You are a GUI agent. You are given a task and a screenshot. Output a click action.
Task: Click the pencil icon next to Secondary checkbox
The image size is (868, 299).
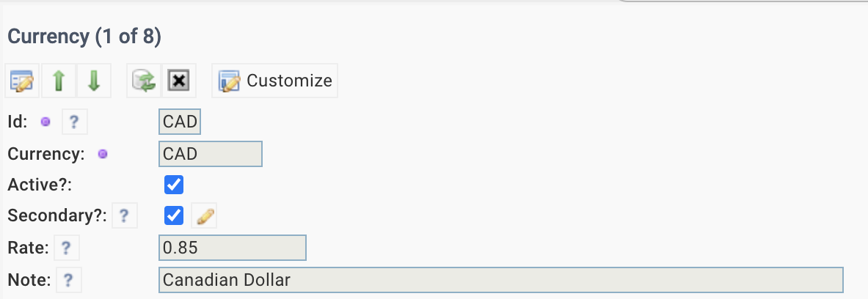tap(204, 215)
